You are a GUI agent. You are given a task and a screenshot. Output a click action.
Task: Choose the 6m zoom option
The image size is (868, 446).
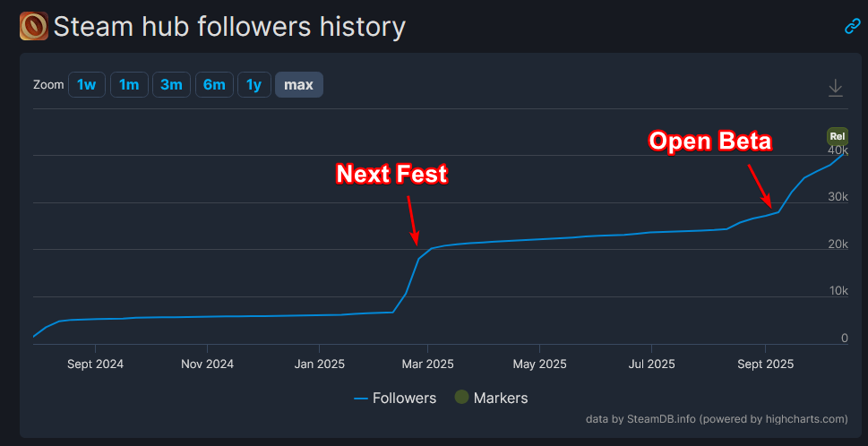[x=214, y=85]
